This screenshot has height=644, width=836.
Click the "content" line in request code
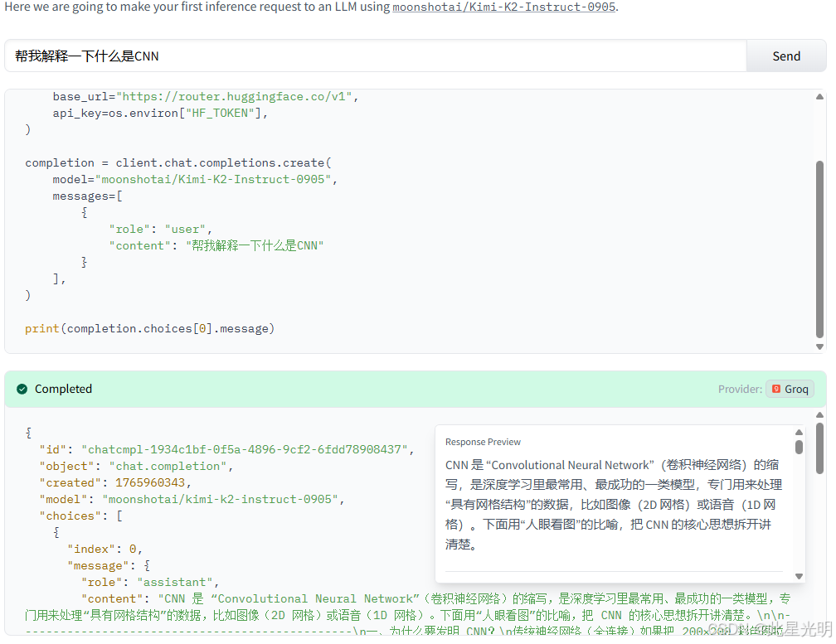pos(216,245)
